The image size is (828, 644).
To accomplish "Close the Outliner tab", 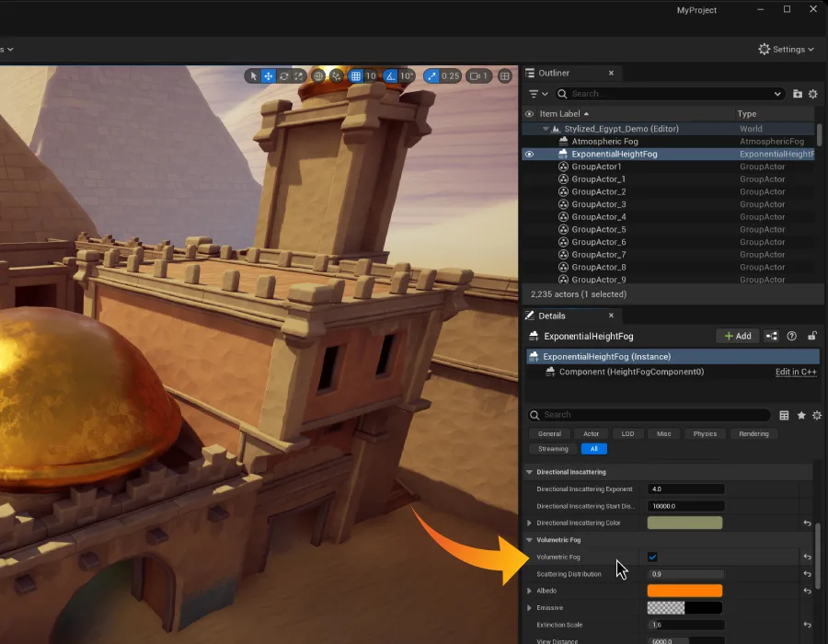I will click(611, 73).
